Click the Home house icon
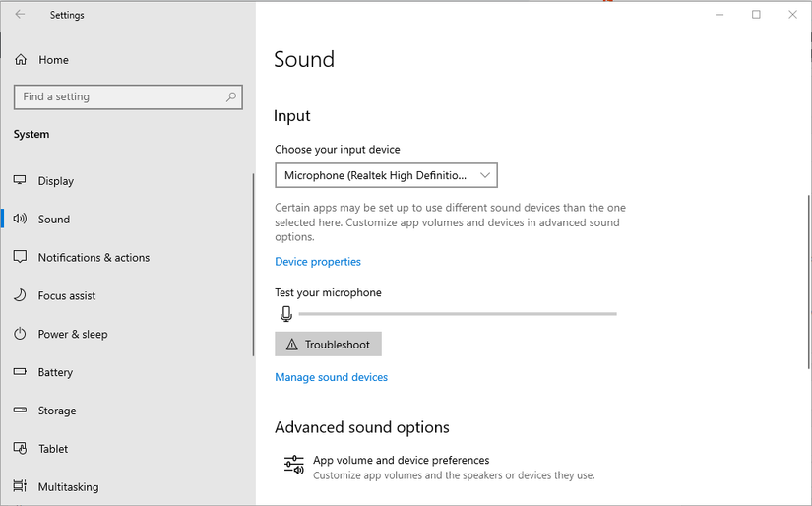The width and height of the screenshot is (812, 506). (x=21, y=60)
